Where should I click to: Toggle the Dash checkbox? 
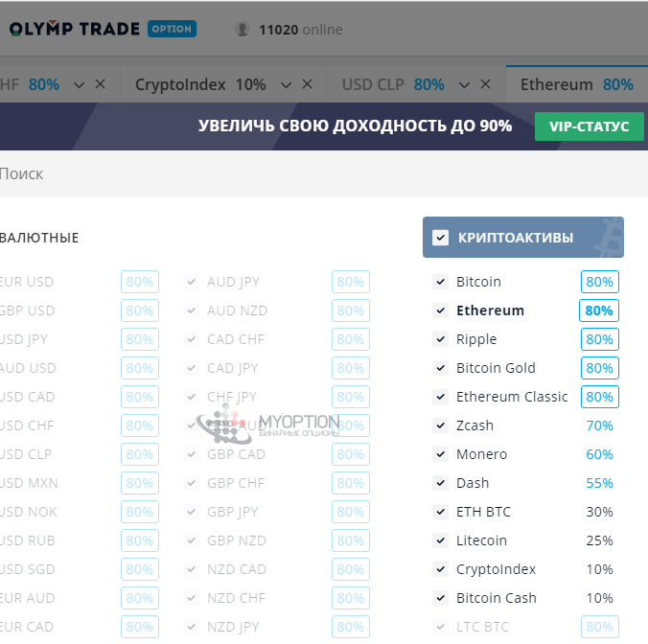coord(441,483)
